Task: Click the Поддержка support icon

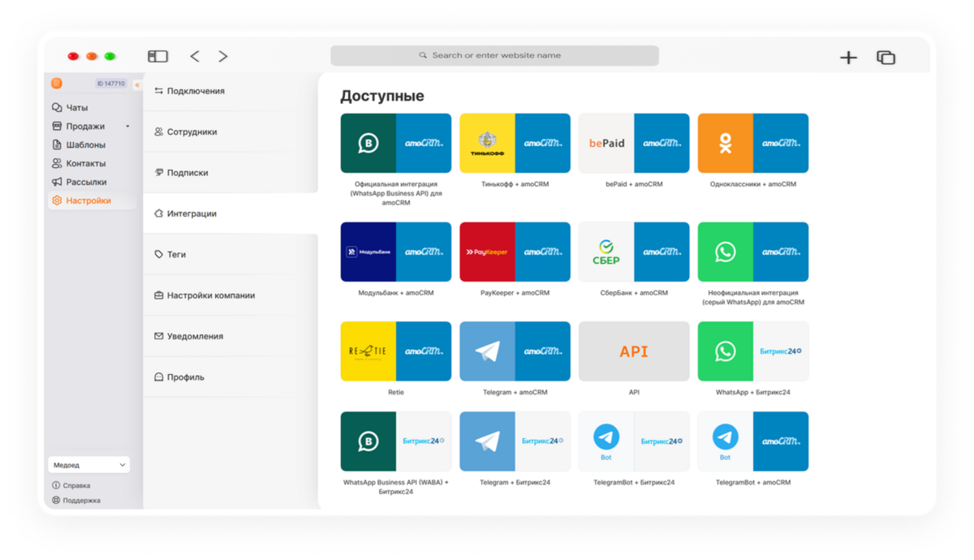Action: click(56, 500)
